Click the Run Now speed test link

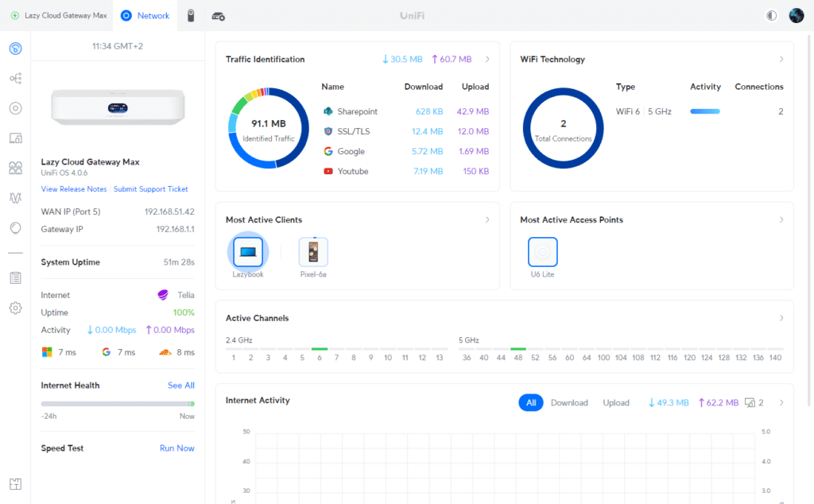(x=176, y=448)
